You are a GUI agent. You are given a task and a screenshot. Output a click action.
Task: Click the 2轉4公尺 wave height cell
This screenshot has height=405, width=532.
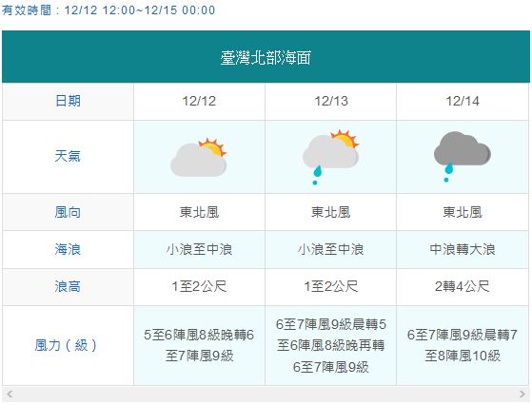pos(463,287)
